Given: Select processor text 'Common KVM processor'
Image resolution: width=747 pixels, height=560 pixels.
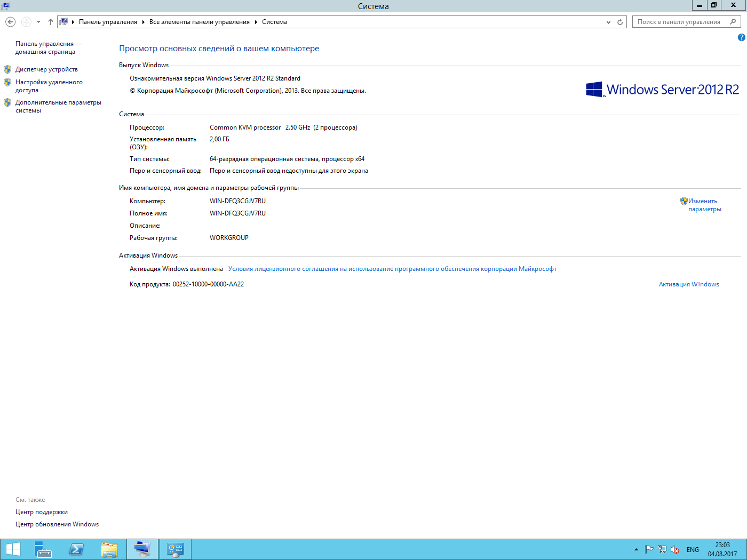Looking at the screenshot, I should [x=245, y=127].
